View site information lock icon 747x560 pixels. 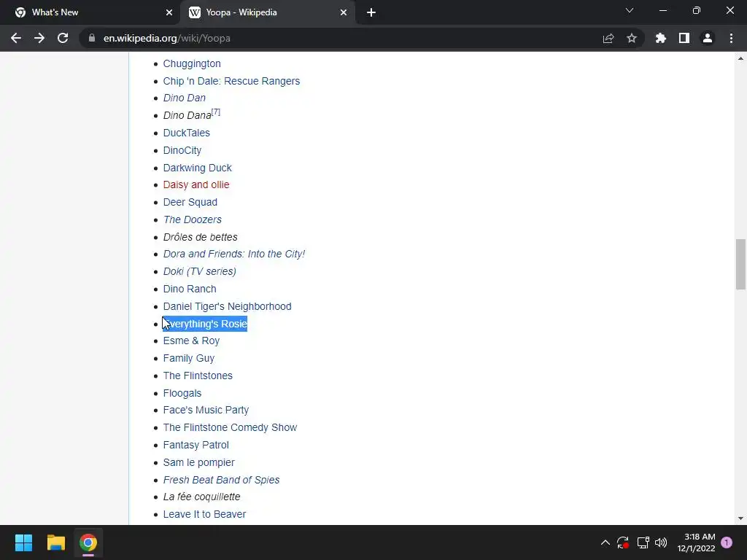(92, 38)
